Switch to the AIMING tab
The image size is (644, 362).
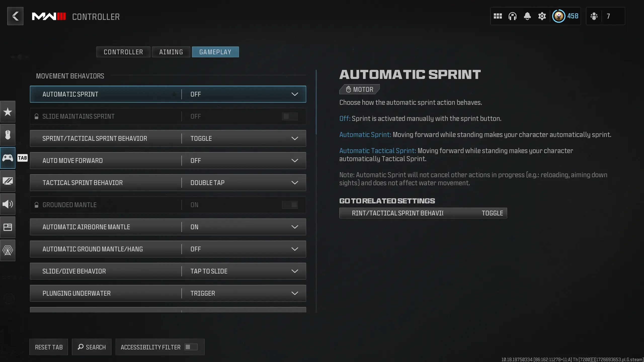(171, 52)
